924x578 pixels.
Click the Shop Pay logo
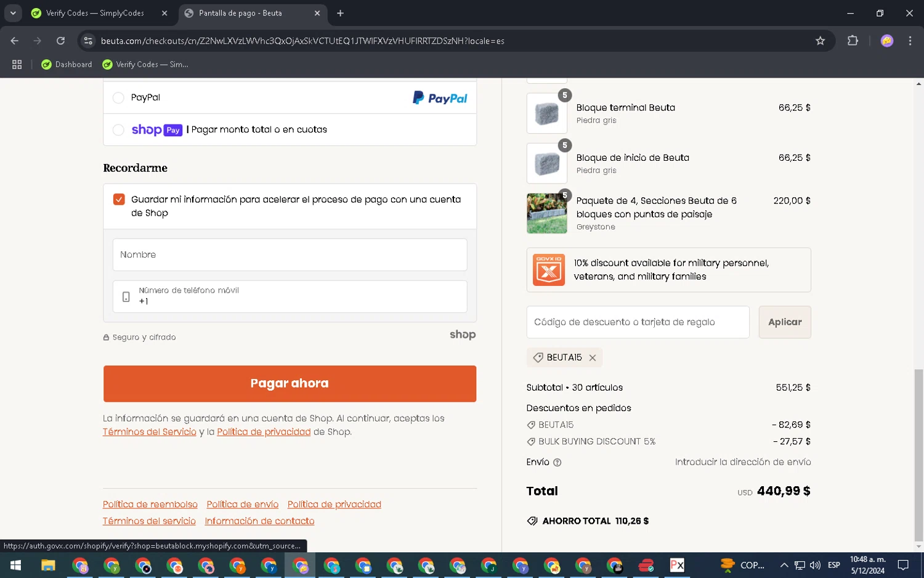[156, 130]
